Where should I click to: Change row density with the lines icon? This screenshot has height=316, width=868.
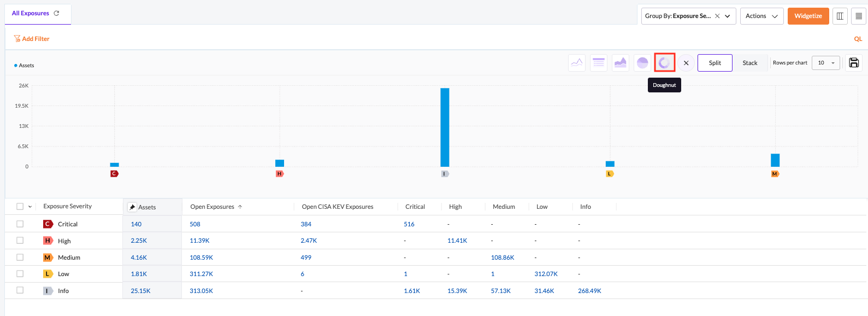pyautogui.click(x=859, y=16)
